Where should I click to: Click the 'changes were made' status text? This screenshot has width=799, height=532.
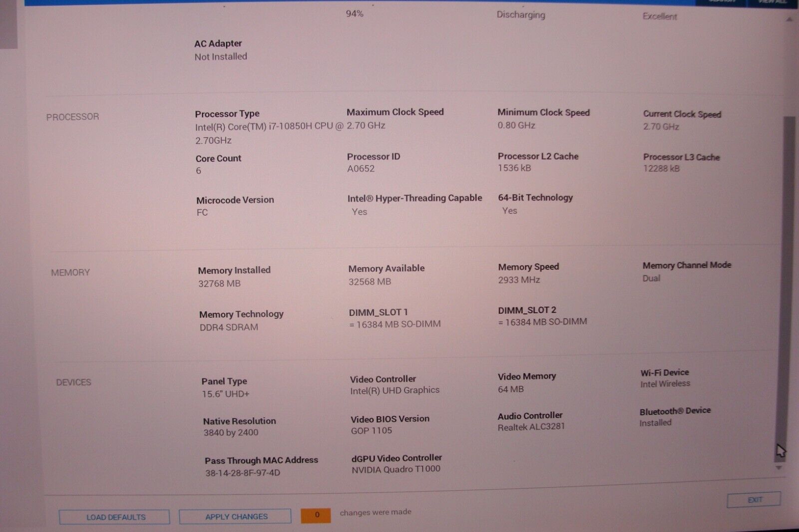[376, 512]
